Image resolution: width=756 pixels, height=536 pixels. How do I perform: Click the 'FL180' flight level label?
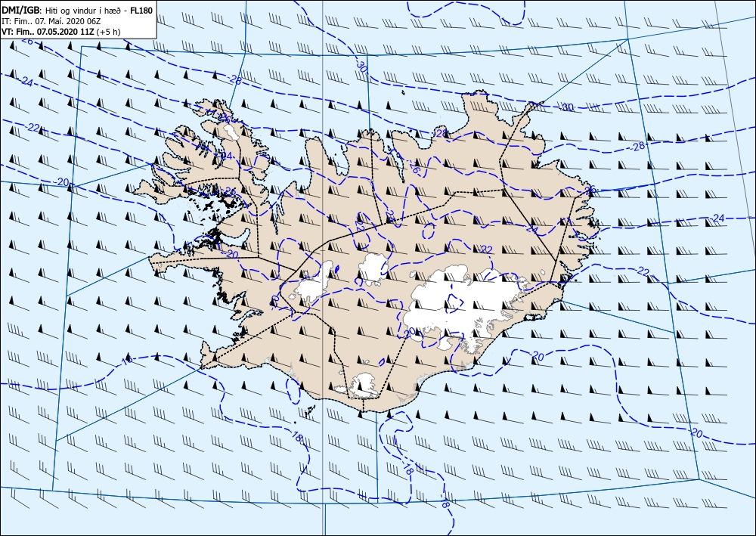click(x=141, y=11)
